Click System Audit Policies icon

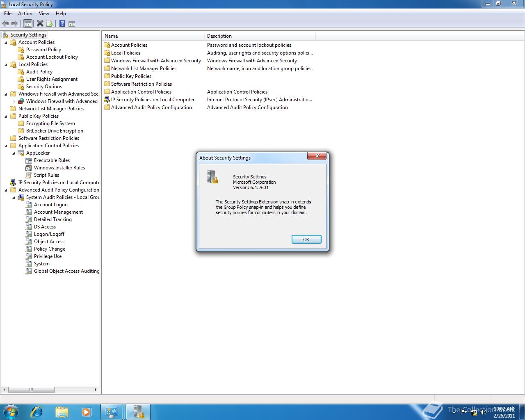pyautogui.click(x=21, y=197)
